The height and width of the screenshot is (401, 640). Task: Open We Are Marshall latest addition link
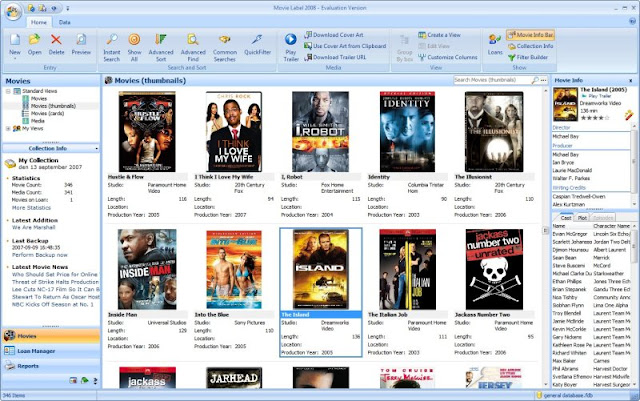[33, 227]
